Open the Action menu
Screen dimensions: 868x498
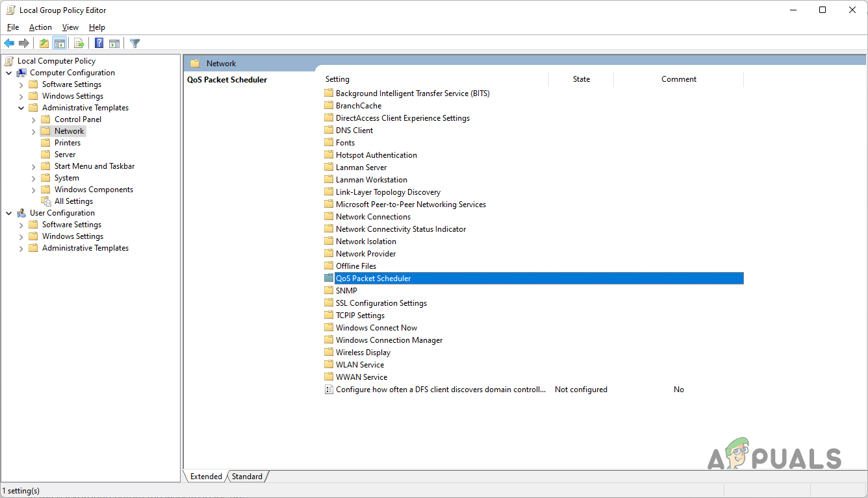[40, 27]
